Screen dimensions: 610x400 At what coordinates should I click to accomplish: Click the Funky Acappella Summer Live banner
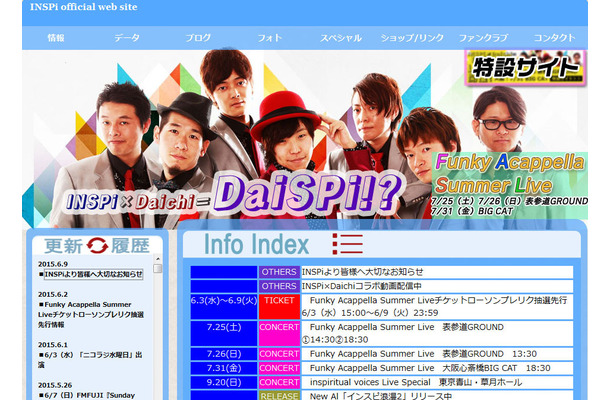(x=510, y=185)
